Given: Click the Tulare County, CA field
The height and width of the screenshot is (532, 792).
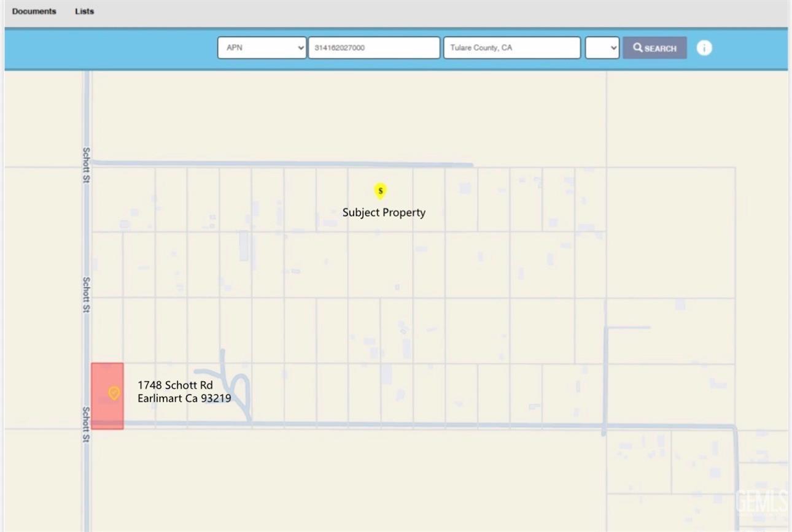Looking at the screenshot, I should pos(512,48).
